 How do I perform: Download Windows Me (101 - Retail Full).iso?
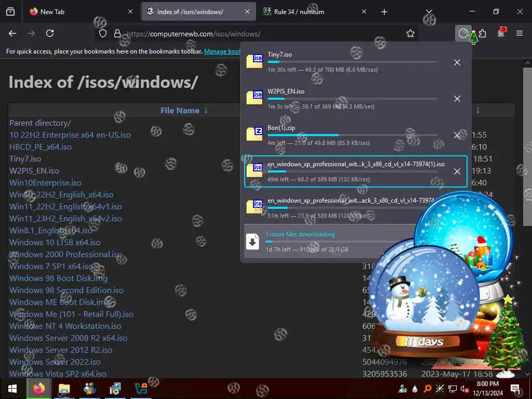coord(71,314)
